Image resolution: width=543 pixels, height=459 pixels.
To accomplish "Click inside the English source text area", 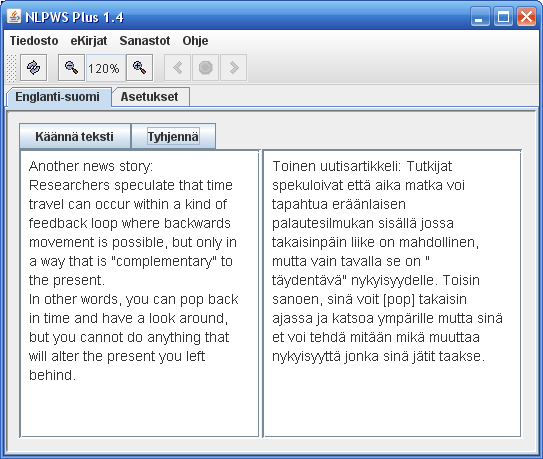I will click(140, 294).
